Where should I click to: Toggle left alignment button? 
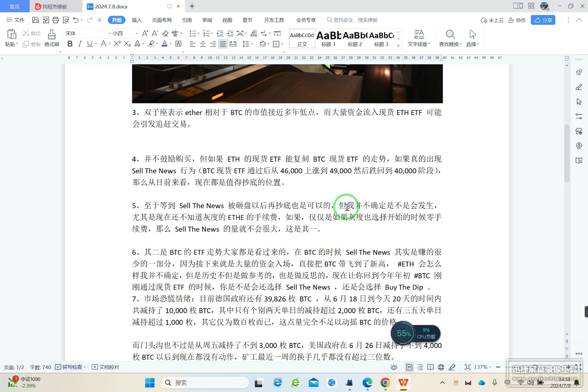[x=193, y=44]
